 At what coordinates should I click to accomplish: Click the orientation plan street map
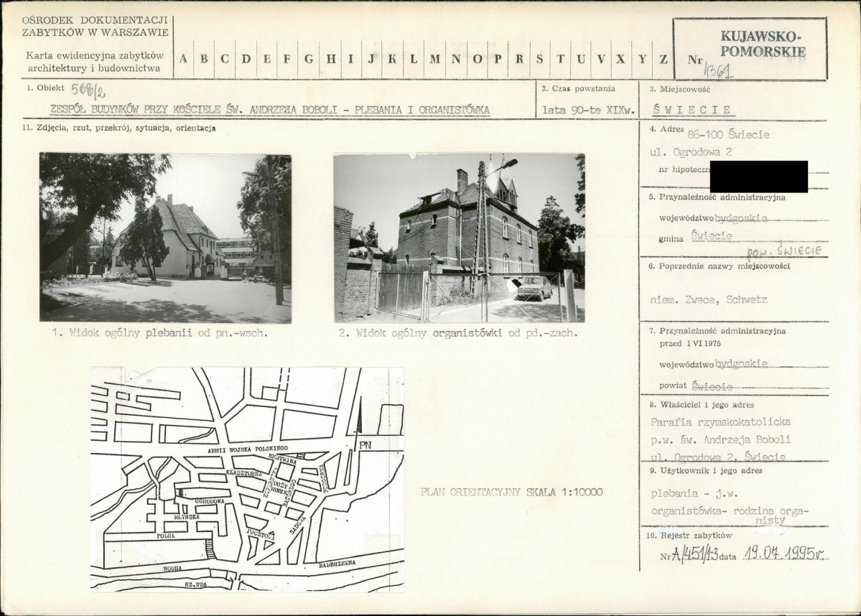click(x=248, y=480)
